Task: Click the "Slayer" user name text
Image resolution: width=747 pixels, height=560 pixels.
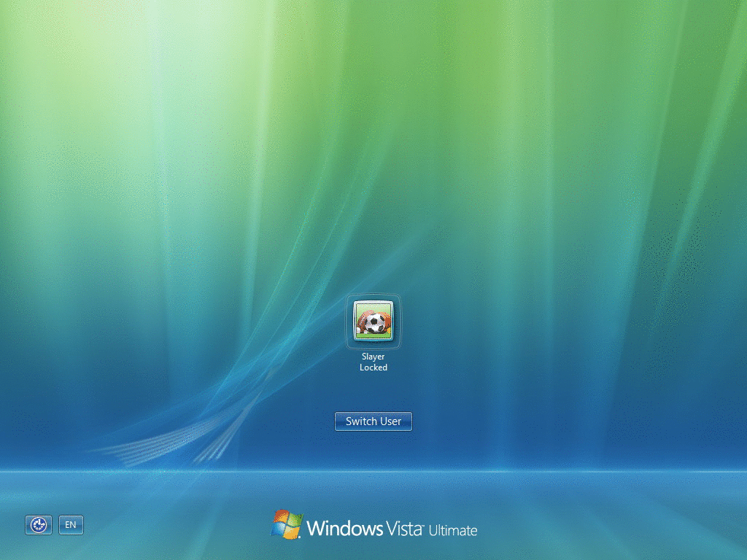Action: [373, 357]
